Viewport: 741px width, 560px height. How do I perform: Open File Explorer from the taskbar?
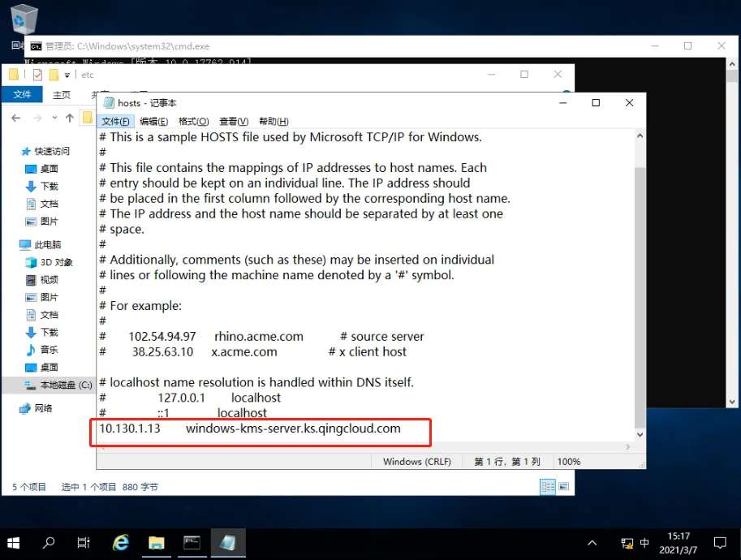[156, 543]
